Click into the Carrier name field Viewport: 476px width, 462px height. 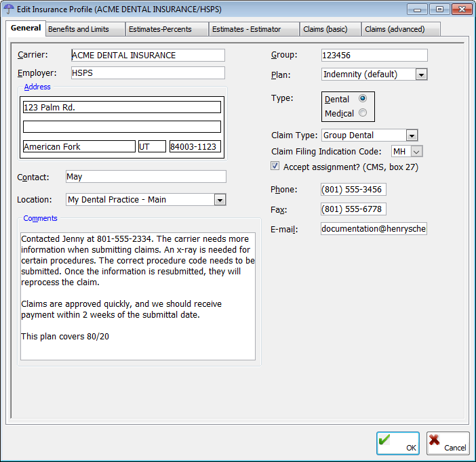[x=147, y=56]
